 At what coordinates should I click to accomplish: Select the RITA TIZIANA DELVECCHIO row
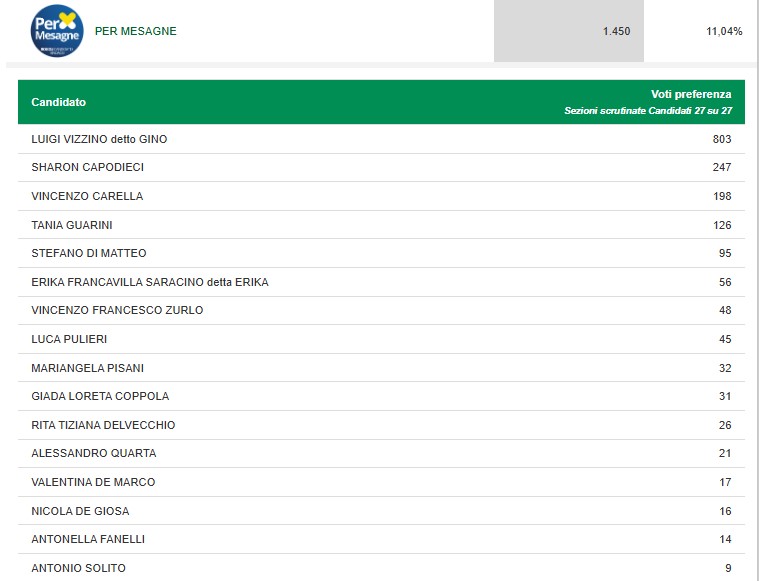pyautogui.click(x=381, y=425)
